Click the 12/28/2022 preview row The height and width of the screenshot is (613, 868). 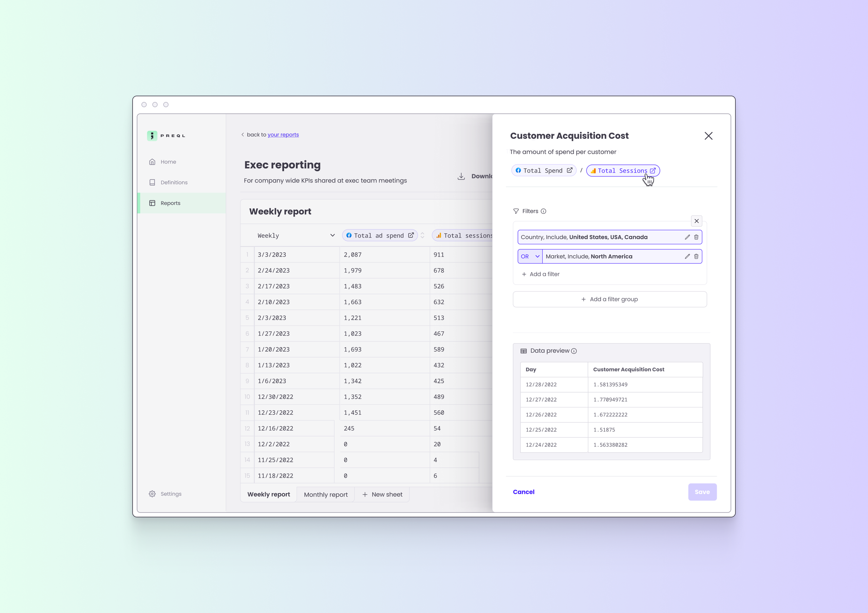pyautogui.click(x=611, y=384)
